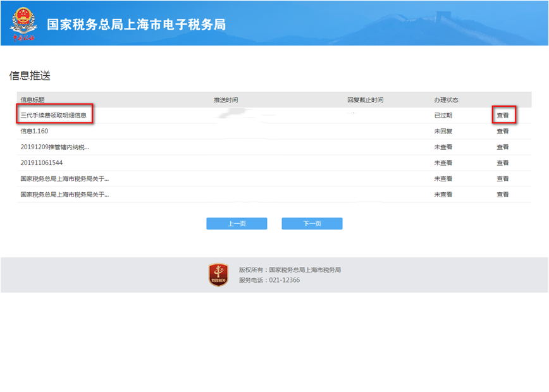Click the 信息标题 column header
This screenshot has width=549, height=392.
(x=32, y=100)
